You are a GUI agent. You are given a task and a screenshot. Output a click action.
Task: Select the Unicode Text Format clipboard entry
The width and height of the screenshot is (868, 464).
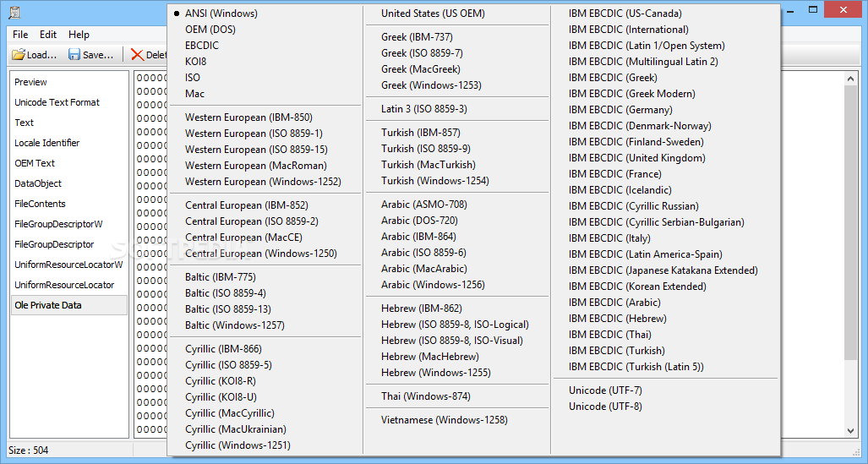click(x=57, y=102)
